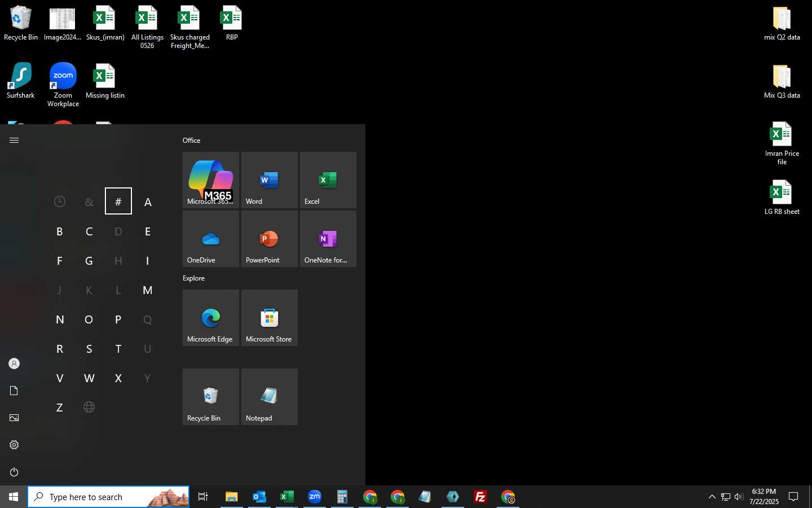This screenshot has height=508, width=812.
Task: Select the Office tile group heading
Action: point(191,141)
